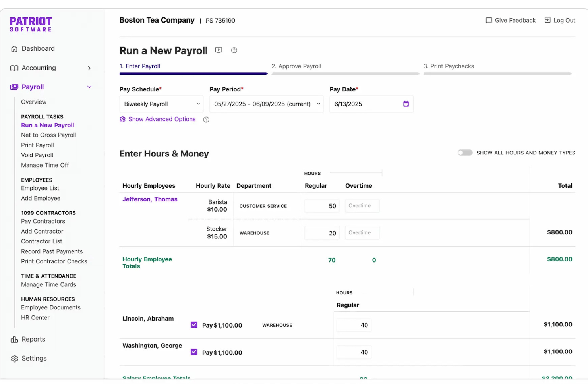Image resolution: width=588 pixels, height=392 pixels.
Task: Select the 3. Print Paychecks step tab
Action: point(449,66)
